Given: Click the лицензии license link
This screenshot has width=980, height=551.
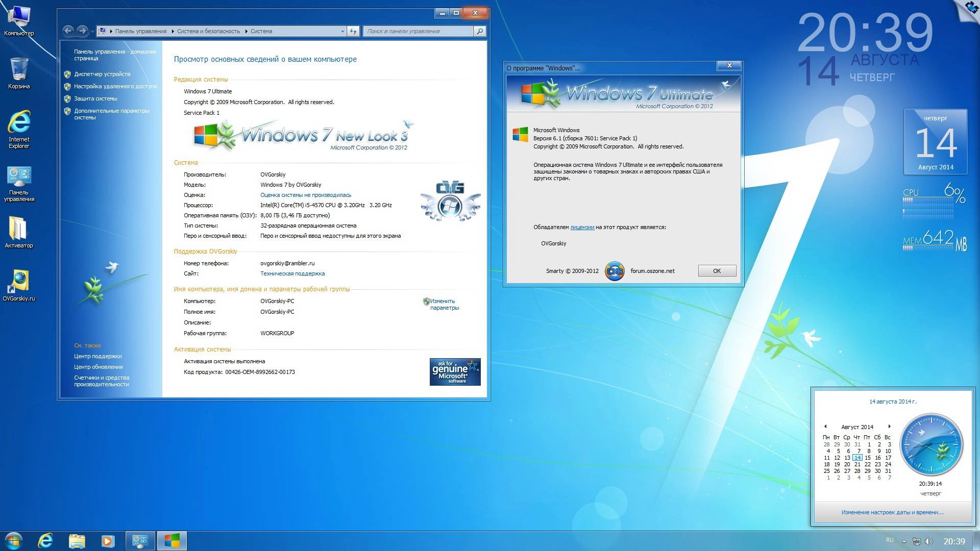Looking at the screenshot, I should pos(582,227).
